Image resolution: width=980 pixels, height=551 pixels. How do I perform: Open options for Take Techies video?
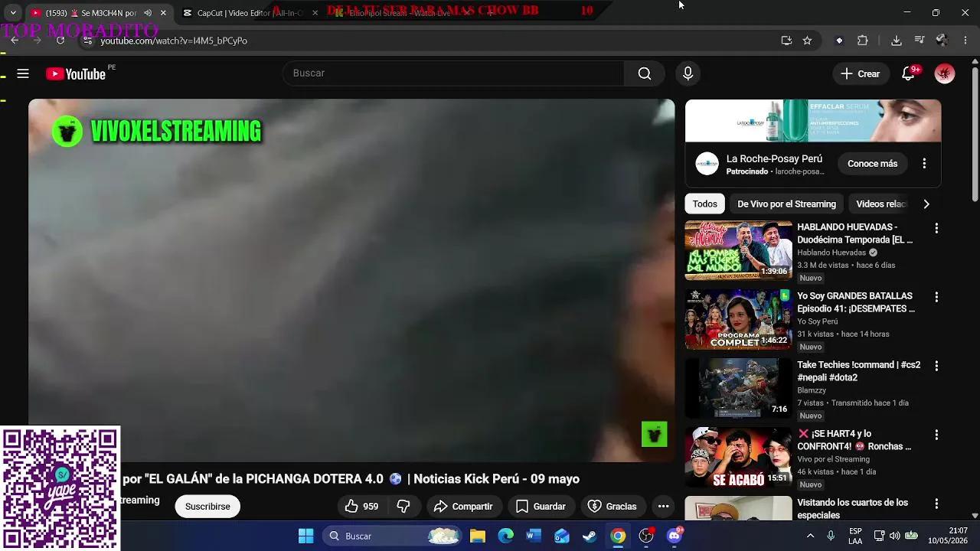coord(936,366)
